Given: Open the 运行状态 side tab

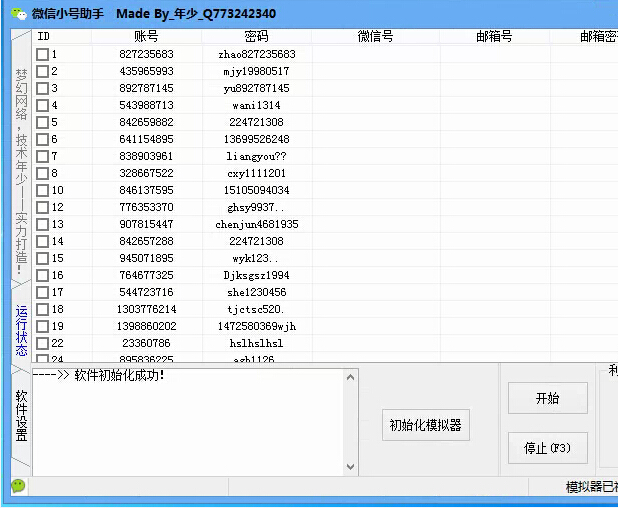Looking at the screenshot, I should [21, 330].
